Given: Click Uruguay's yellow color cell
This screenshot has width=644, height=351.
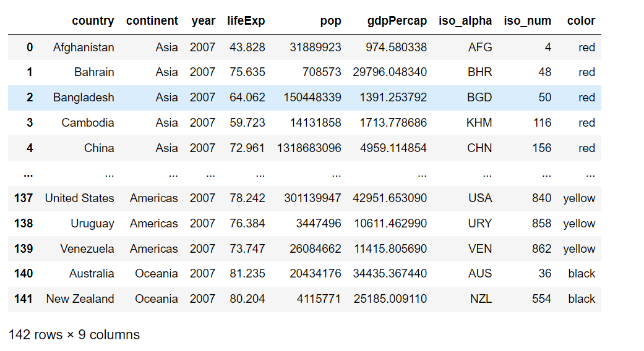Looking at the screenshot, I should click(x=579, y=224).
